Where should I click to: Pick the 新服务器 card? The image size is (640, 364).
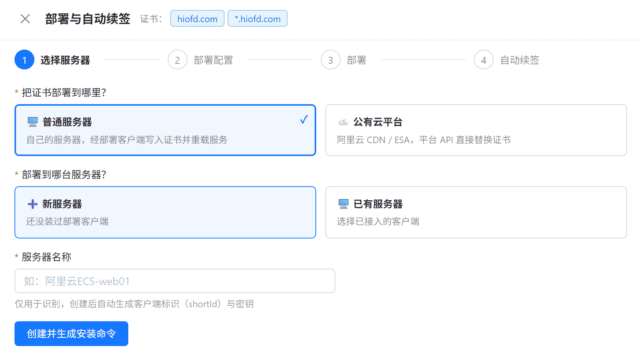(165, 213)
